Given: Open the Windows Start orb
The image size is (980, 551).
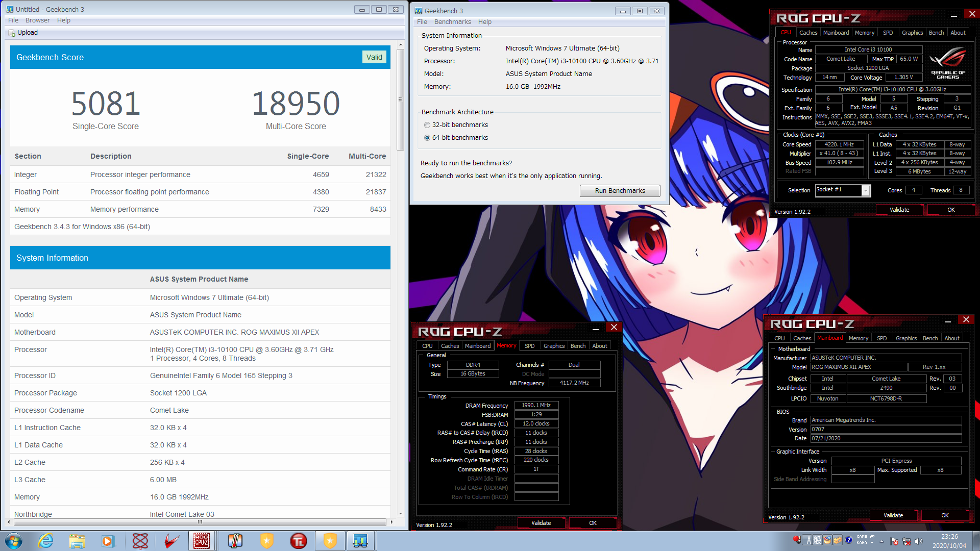Looking at the screenshot, I should coord(14,541).
